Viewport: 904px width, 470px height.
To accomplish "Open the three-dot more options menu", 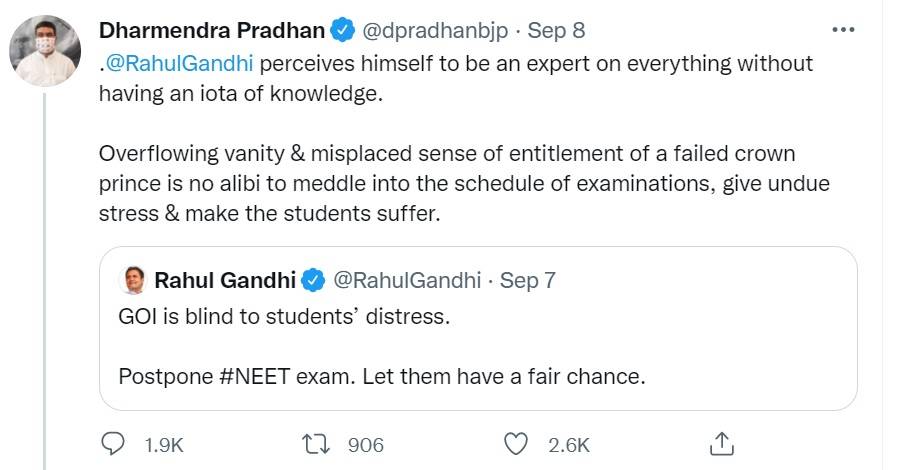I will point(843,29).
